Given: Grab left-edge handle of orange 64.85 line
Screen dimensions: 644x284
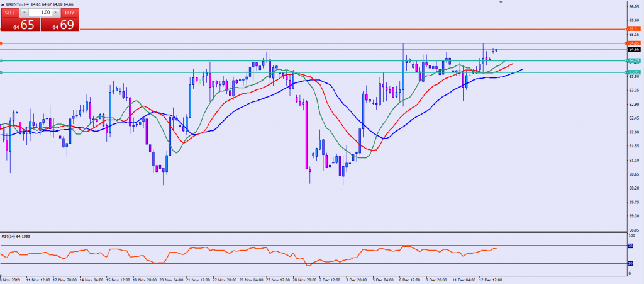Looking at the screenshot, I should (x=1, y=43).
